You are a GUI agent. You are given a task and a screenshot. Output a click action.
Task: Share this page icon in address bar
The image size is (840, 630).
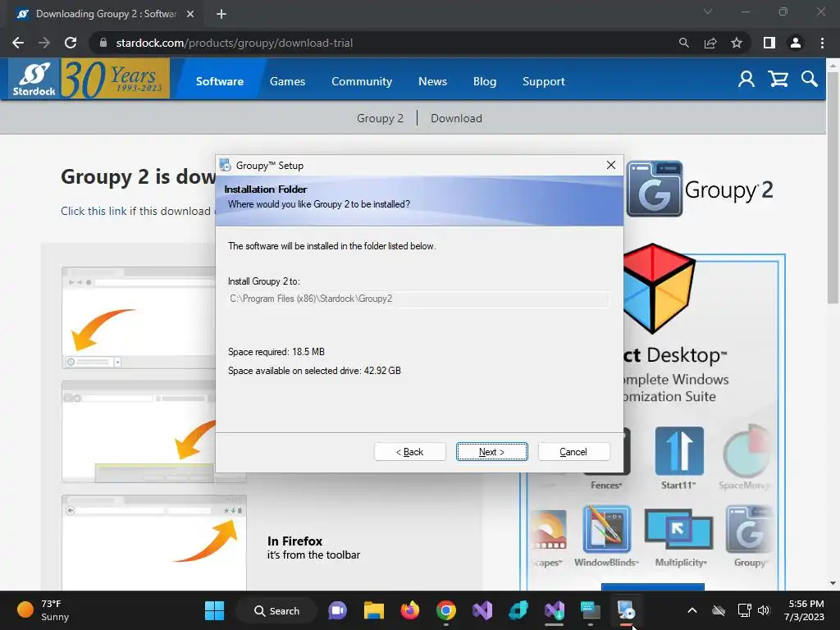710,43
